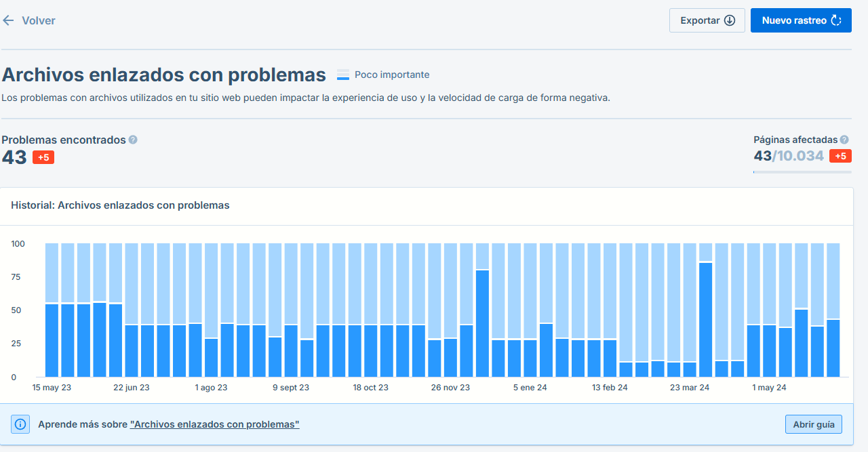Click the Exportar button
Viewport: 868px width, 452px height.
click(x=707, y=20)
